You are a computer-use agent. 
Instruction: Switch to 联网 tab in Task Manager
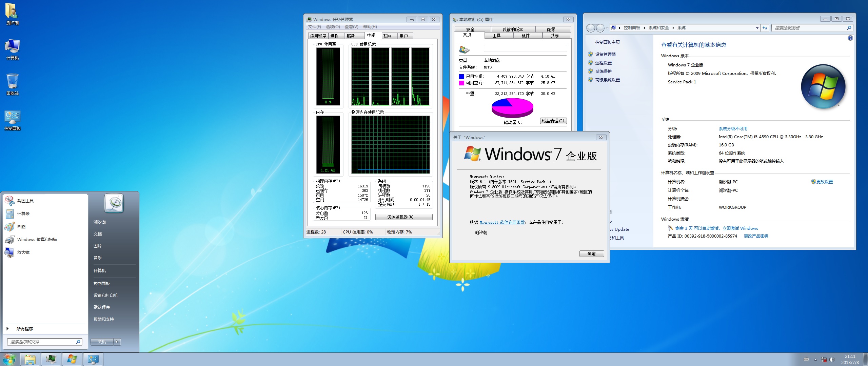[389, 36]
